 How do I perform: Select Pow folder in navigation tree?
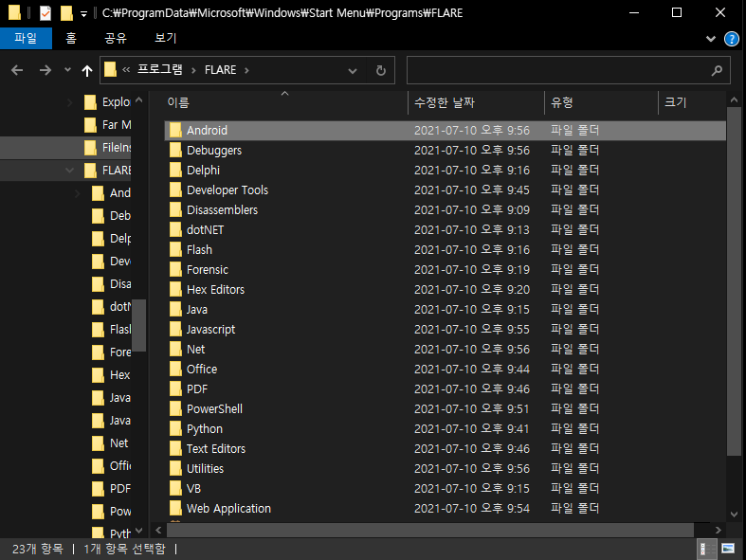(111, 512)
